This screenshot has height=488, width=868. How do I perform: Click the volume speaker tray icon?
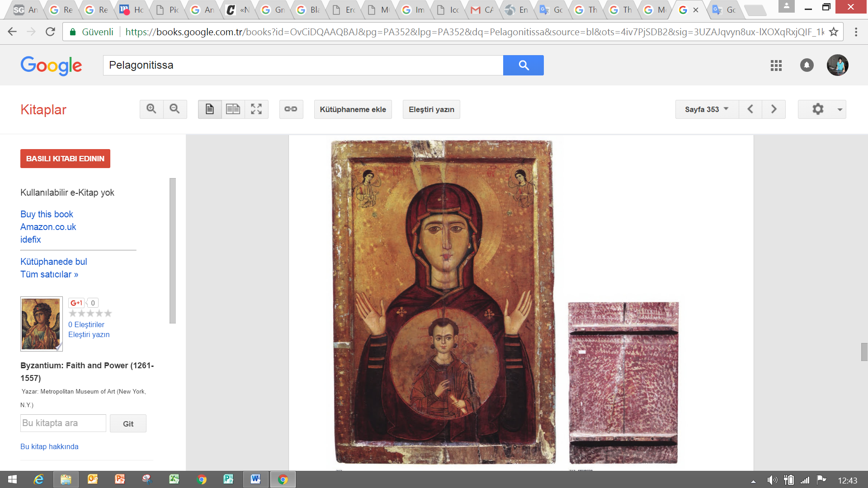tap(772, 480)
